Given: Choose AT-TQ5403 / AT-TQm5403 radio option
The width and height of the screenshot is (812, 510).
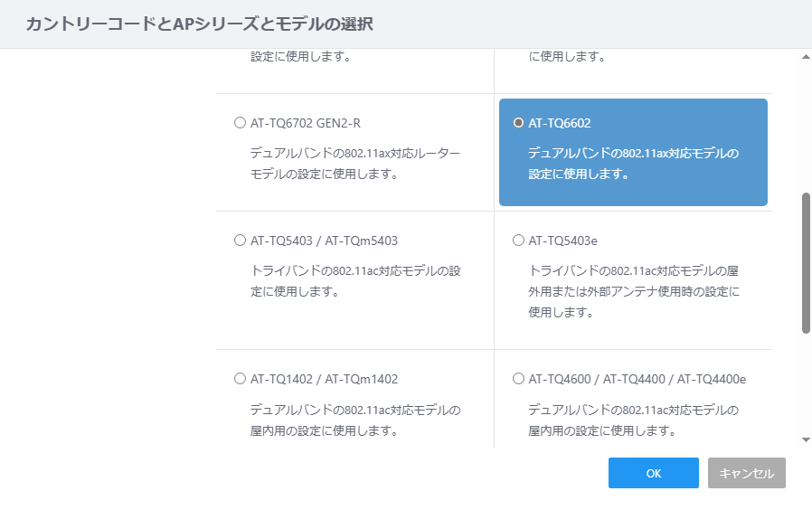Looking at the screenshot, I should pyautogui.click(x=240, y=241).
